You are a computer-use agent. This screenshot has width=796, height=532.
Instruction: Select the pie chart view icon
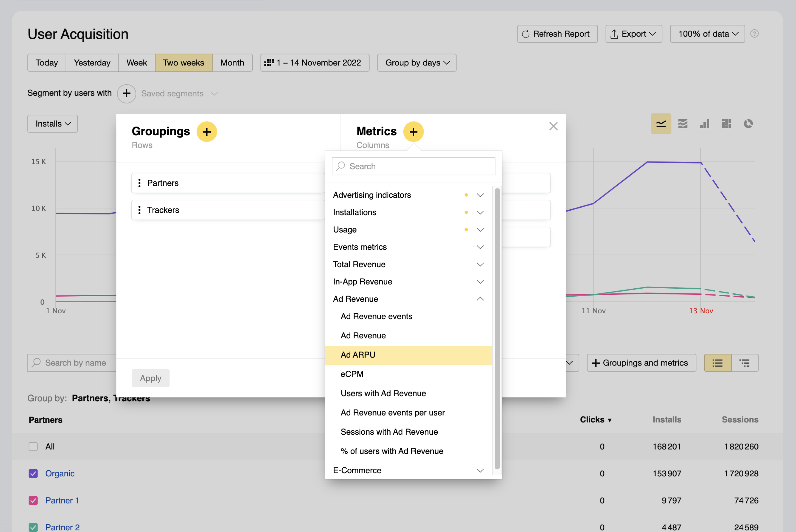coord(748,123)
